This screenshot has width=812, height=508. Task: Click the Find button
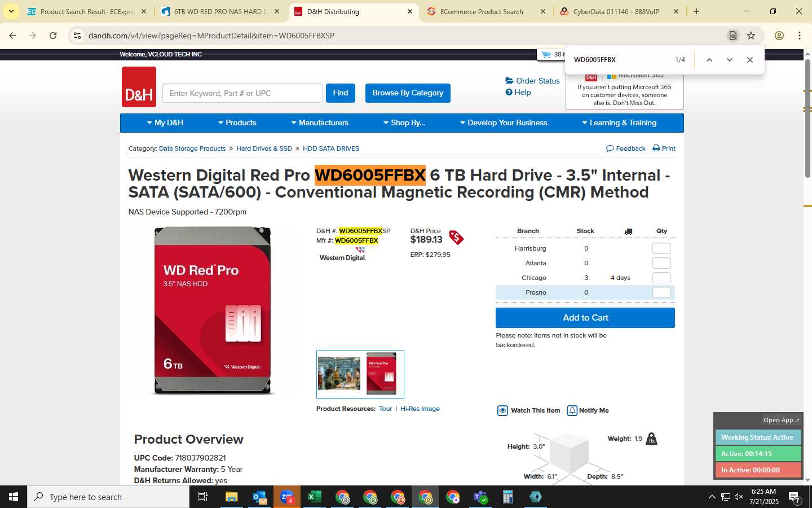pos(341,93)
